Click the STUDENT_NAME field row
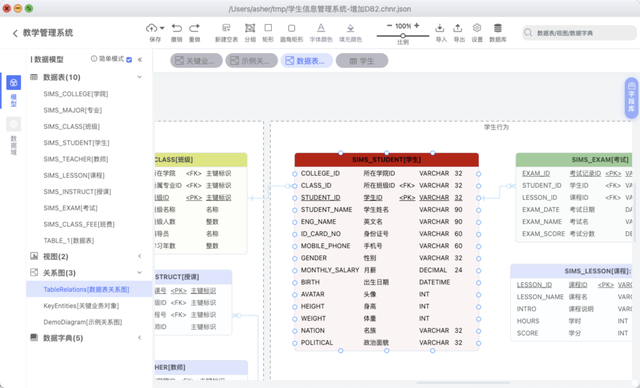 click(387, 210)
